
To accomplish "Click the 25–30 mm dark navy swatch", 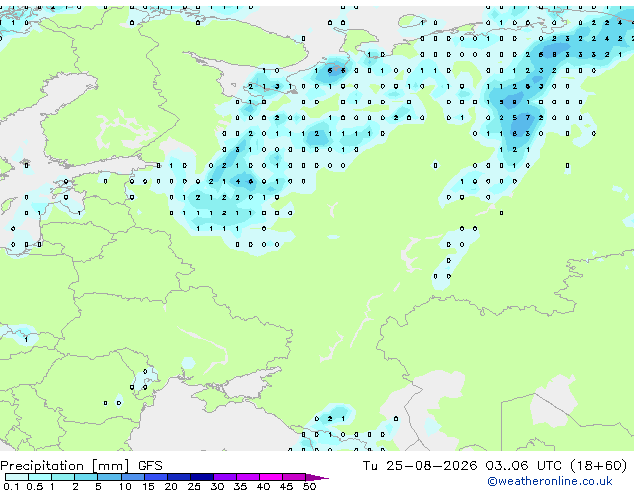I will pyautogui.click(x=202, y=477).
